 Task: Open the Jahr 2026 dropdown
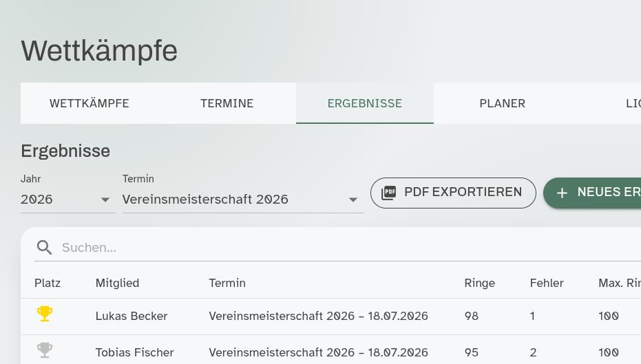(x=68, y=200)
